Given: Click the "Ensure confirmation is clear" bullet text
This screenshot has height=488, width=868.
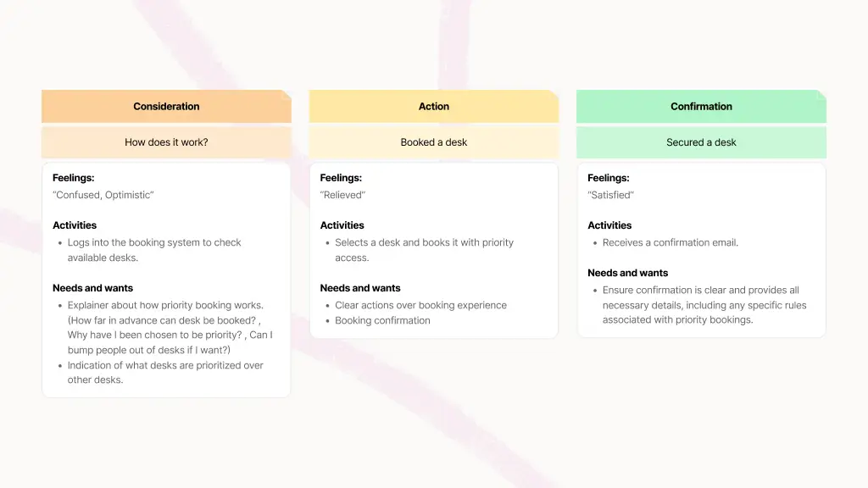Looking at the screenshot, I should click(704, 305).
